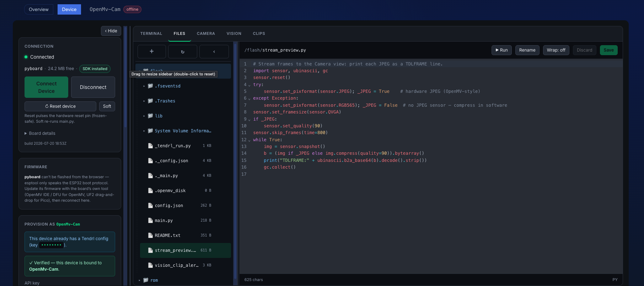Save the current file
The height and width of the screenshot is (286, 644).
608,50
